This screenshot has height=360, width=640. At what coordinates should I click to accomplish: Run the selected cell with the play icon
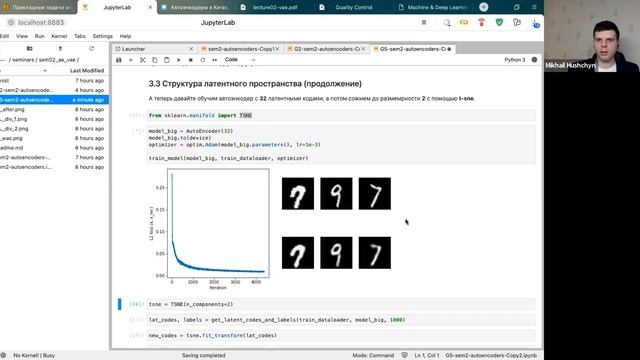(x=178, y=60)
